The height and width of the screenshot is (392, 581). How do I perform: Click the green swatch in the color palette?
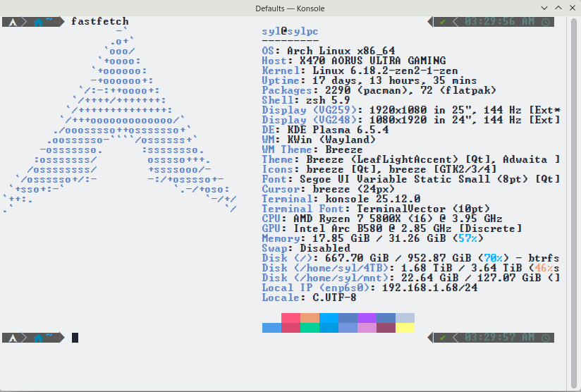[x=310, y=328]
